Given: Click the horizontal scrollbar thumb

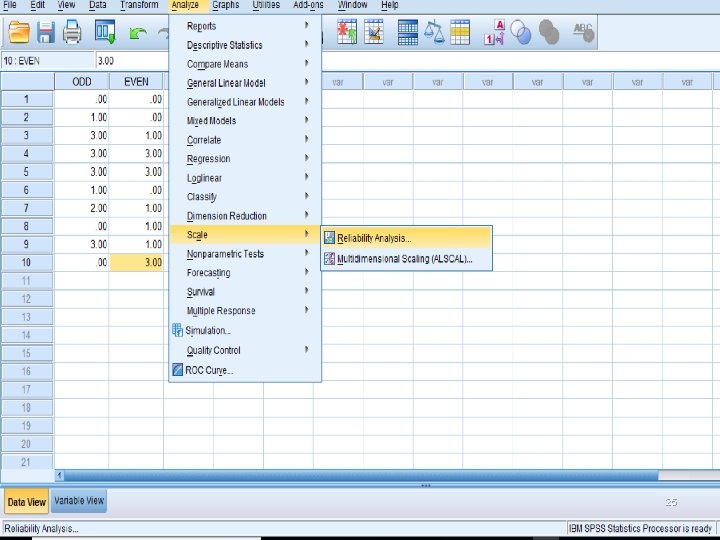Looking at the screenshot, I should click(361, 476).
